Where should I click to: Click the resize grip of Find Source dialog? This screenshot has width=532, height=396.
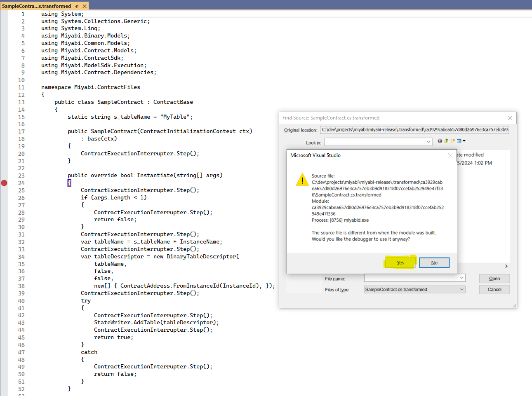point(514,306)
